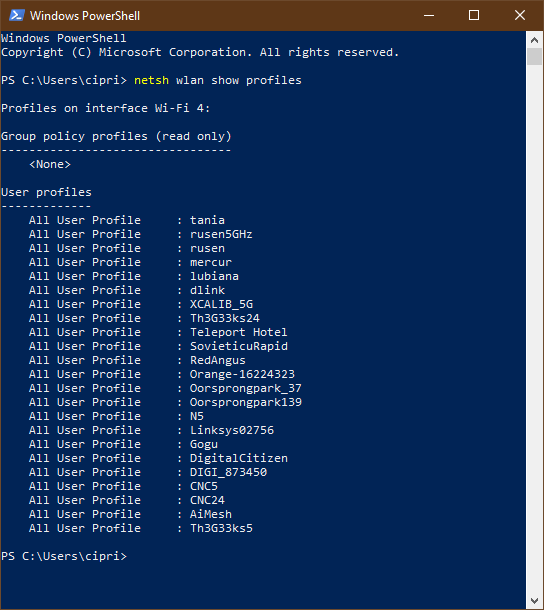Click the last "PS C:\Users\cipri>" prompt
This screenshot has height=610, width=544.
point(64,556)
